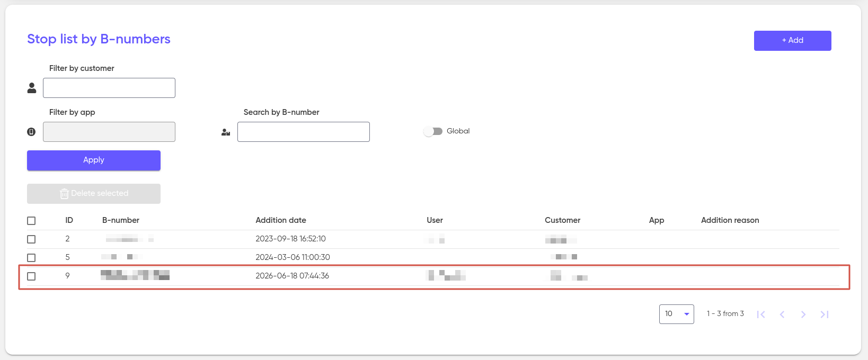The height and width of the screenshot is (360, 868).
Task: Click the customer person icon
Action: coord(32,88)
